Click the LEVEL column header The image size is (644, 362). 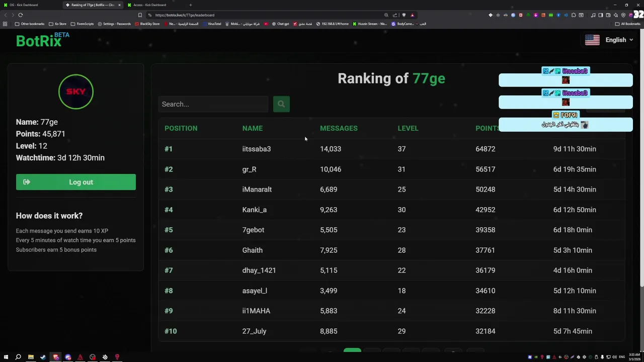point(408,128)
